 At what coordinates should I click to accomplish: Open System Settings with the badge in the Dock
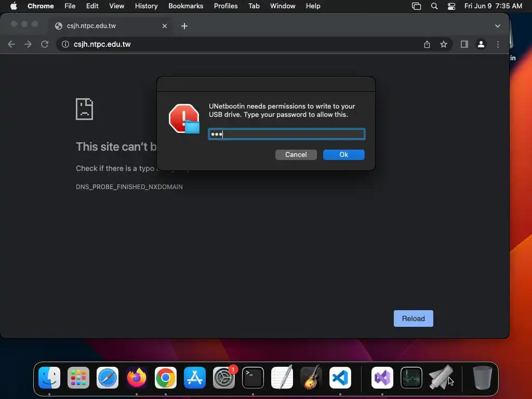pos(224,378)
